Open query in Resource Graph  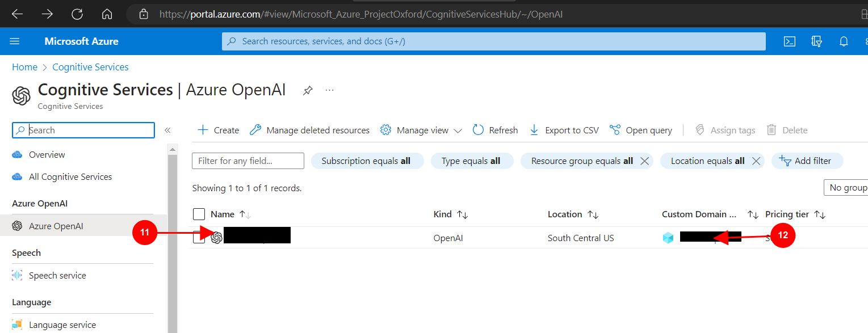[x=641, y=130]
